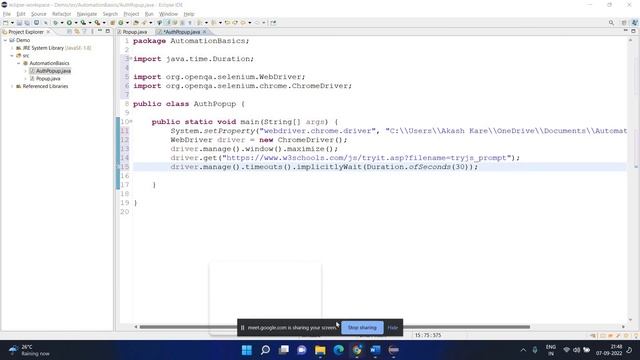Switch to Chrome on taskbar
Screen dimensions: 640x360
pos(357,350)
